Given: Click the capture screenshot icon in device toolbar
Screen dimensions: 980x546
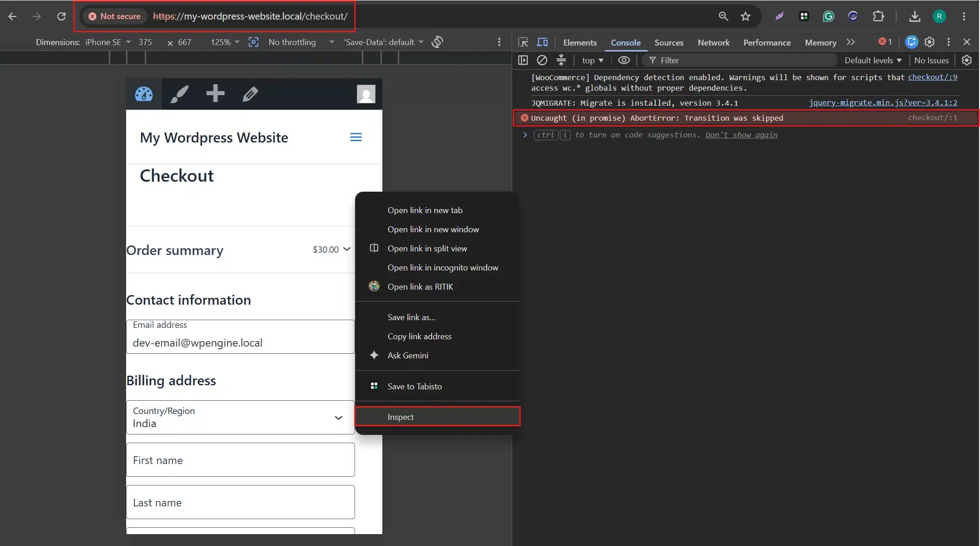Looking at the screenshot, I should pyautogui.click(x=254, y=42).
